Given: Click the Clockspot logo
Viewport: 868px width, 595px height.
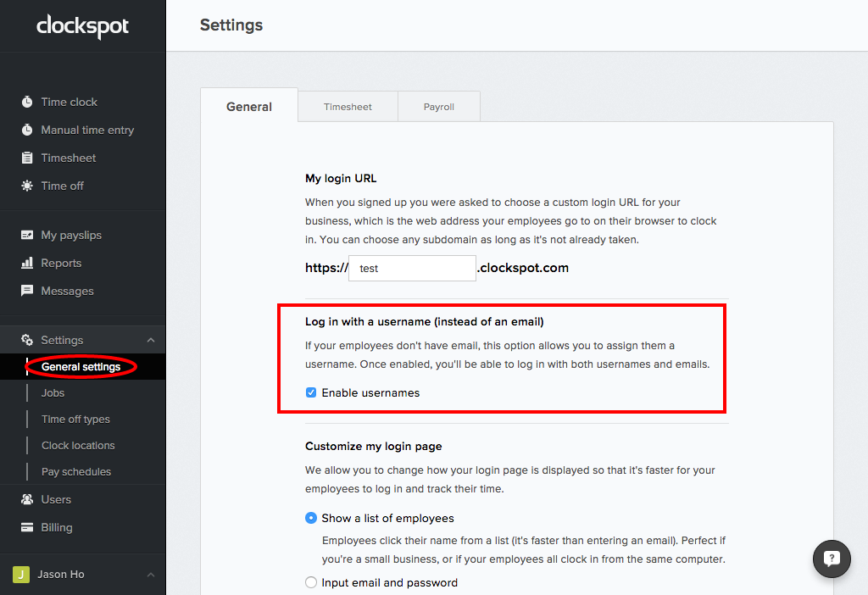Looking at the screenshot, I should tap(82, 26).
